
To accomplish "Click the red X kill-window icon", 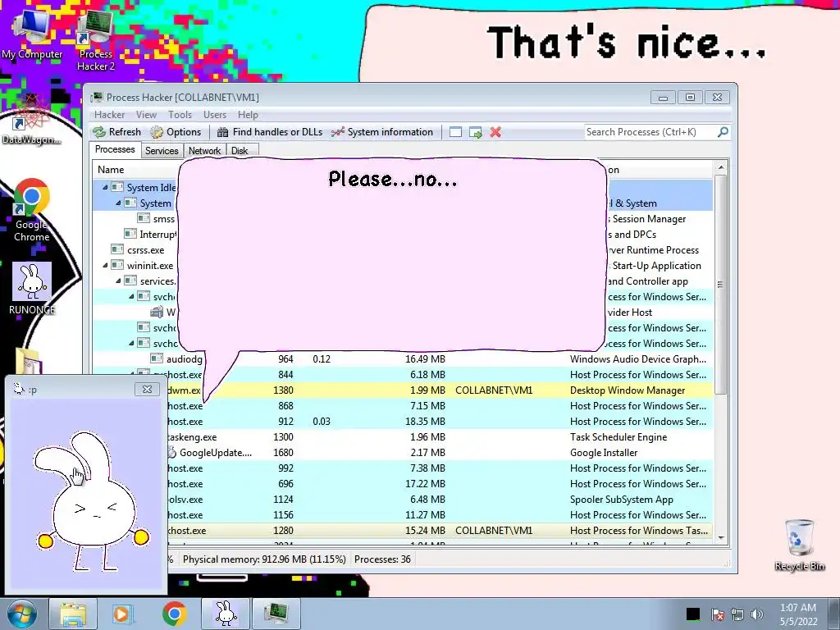I will pos(495,132).
